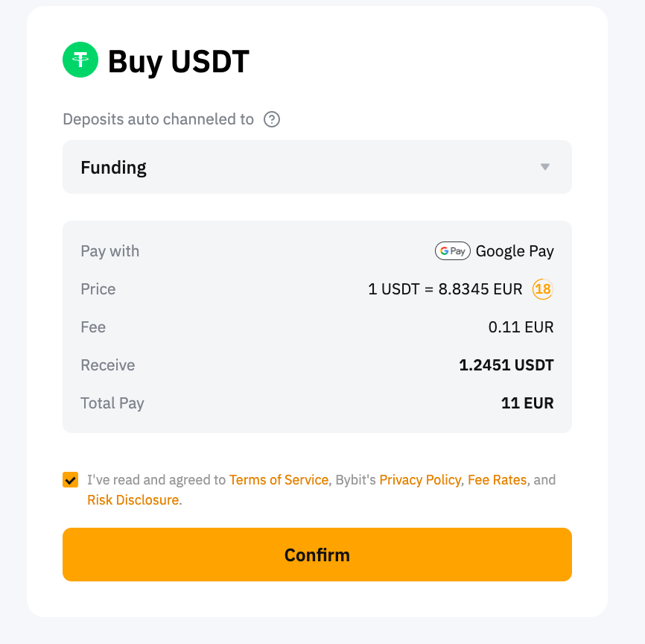The image size is (645, 644).
Task: Open the Terms of Service link
Action: [279, 480]
